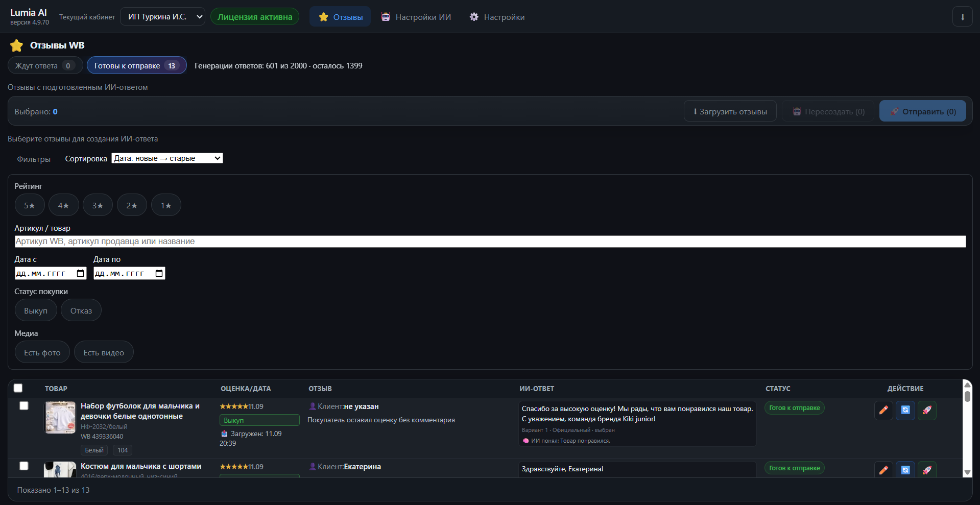Click the rocket send icon in Екатерина row
The height and width of the screenshot is (505, 980).
pos(927,470)
